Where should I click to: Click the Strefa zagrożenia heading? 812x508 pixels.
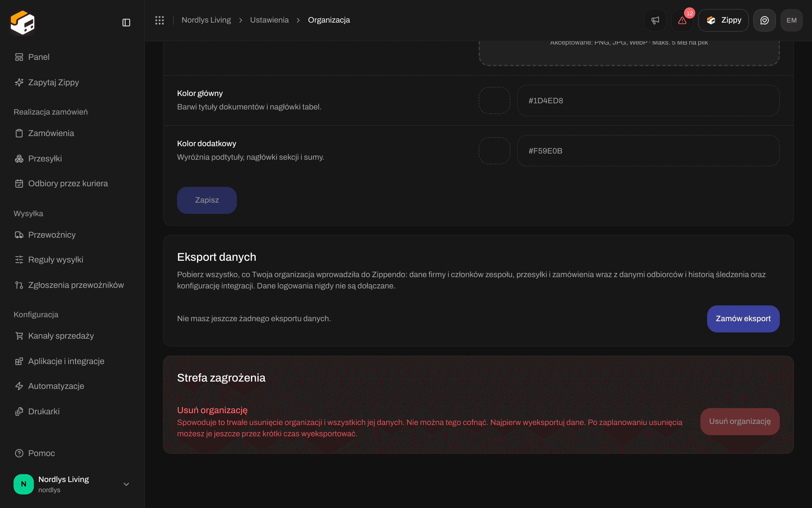click(221, 378)
